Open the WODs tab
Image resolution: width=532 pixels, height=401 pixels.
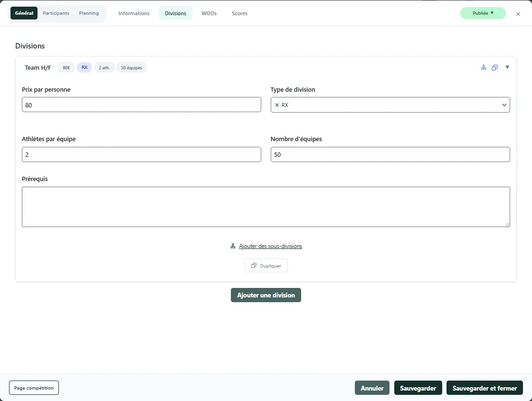pyautogui.click(x=209, y=13)
